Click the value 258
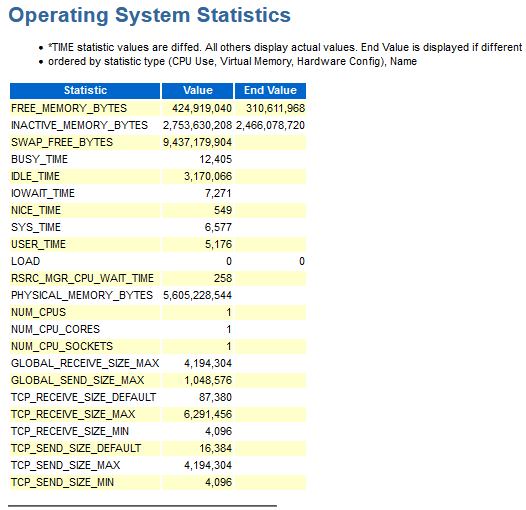 [223, 278]
